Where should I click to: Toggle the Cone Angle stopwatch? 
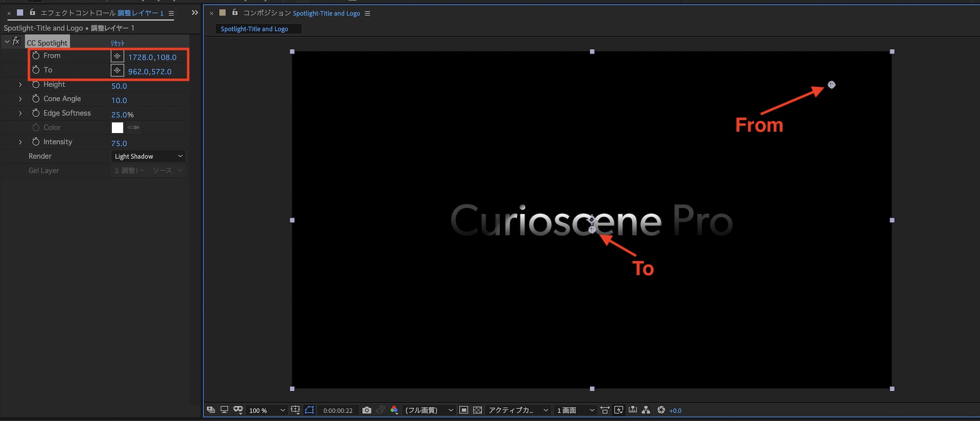point(36,98)
